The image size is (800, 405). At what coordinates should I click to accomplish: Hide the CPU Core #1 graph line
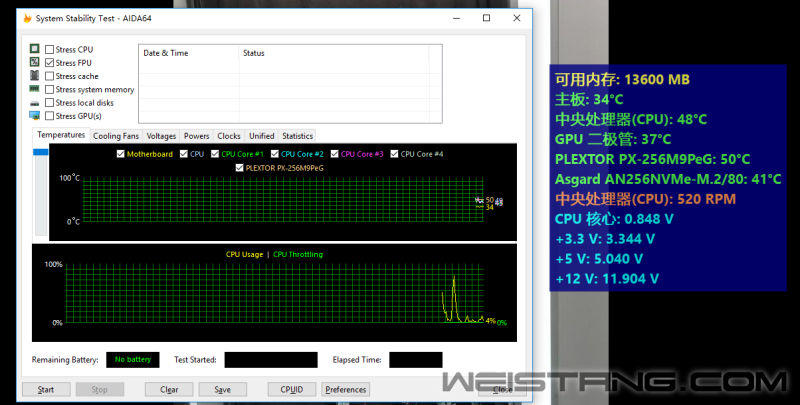(213, 154)
